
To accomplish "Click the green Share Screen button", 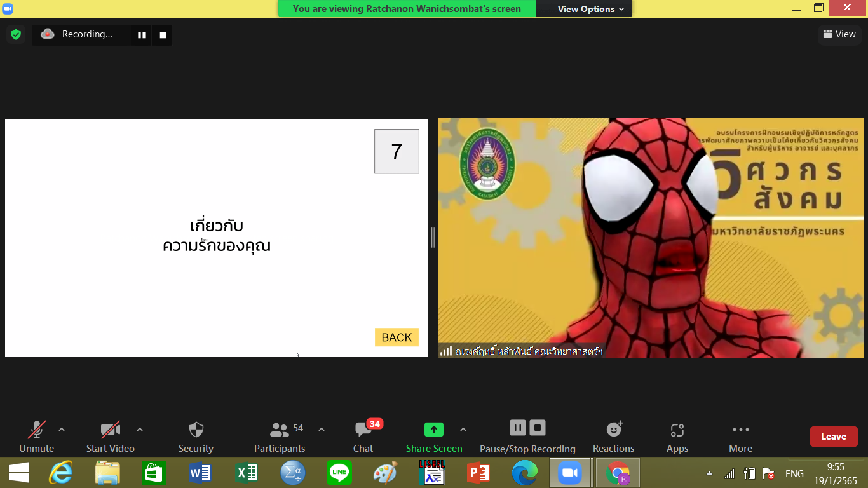I will pos(434,437).
